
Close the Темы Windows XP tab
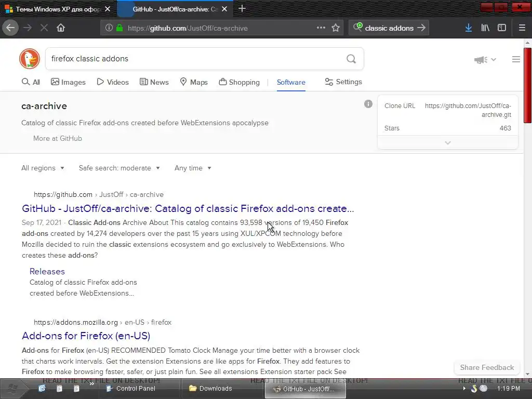108,9
